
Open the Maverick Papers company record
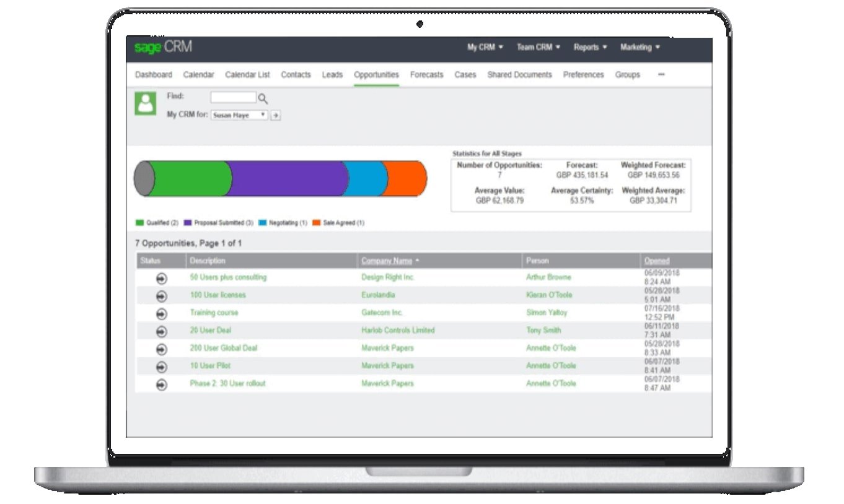pyautogui.click(x=387, y=348)
